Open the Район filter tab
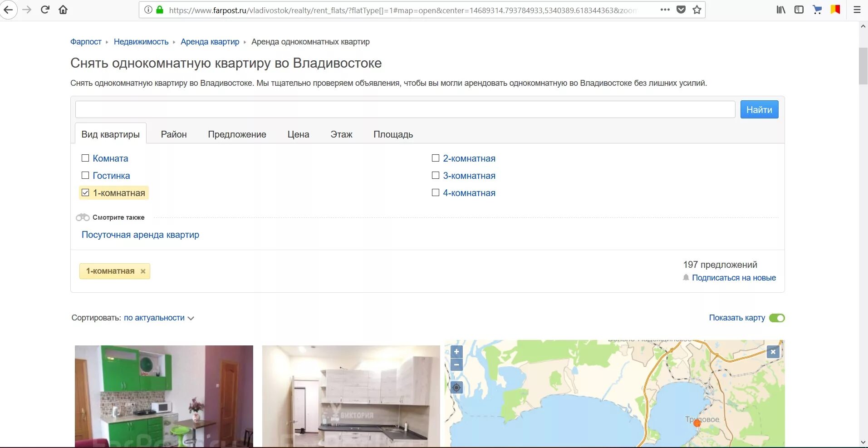The image size is (868, 448). tap(174, 134)
